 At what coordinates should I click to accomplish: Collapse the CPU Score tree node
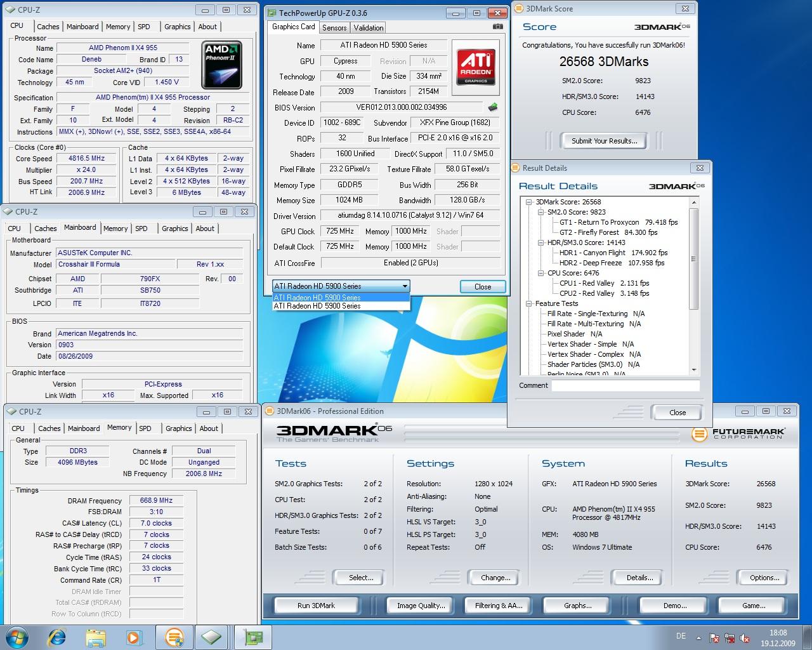coord(540,273)
